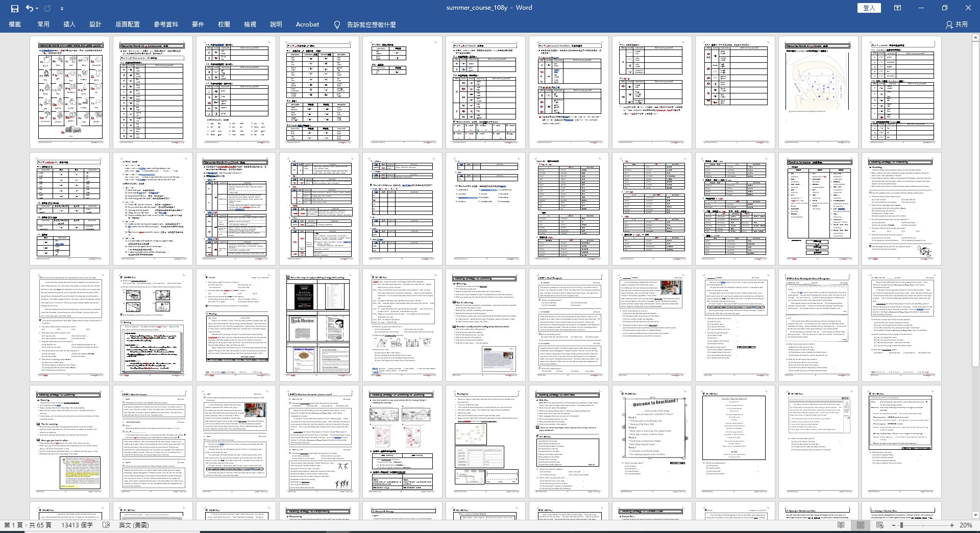Click the page with yellow highlighted text box

click(x=70, y=442)
